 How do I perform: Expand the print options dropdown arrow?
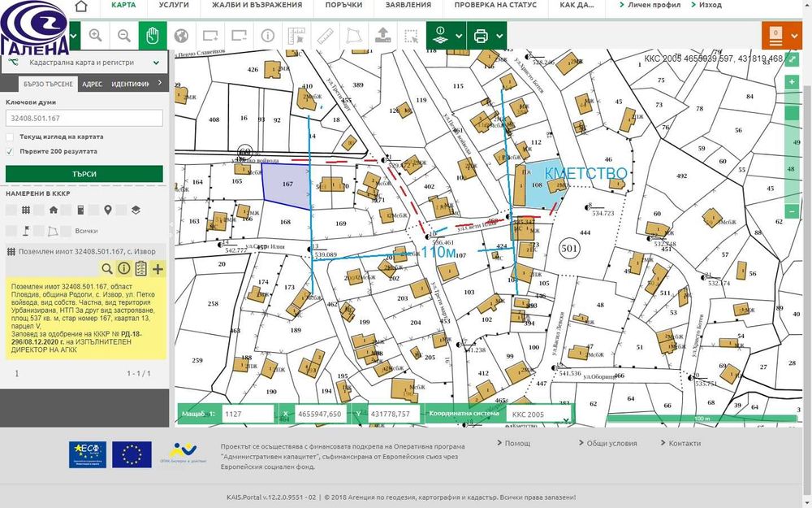coord(499,36)
